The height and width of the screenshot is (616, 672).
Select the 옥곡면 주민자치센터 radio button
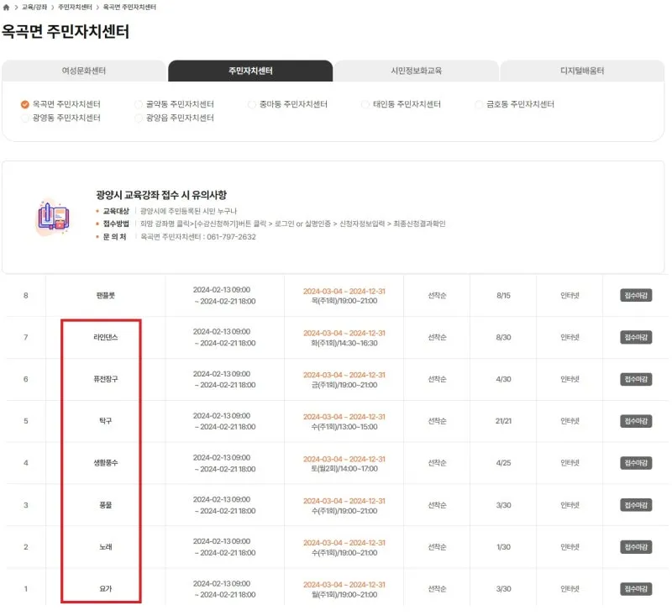click(25, 104)
